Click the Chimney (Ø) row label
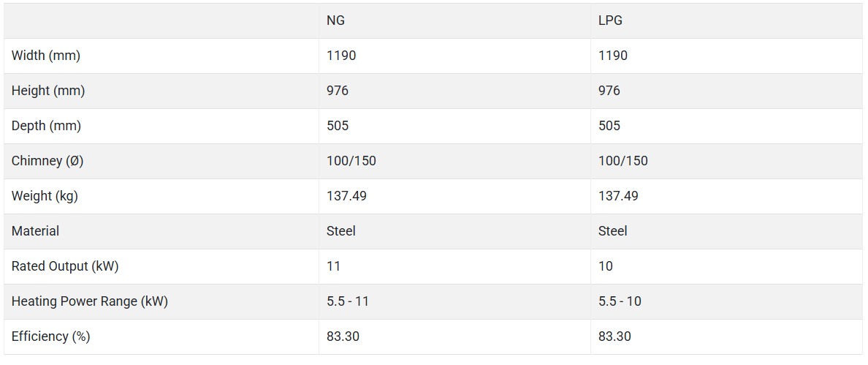 pyautogui.click(x=47, y=161)
